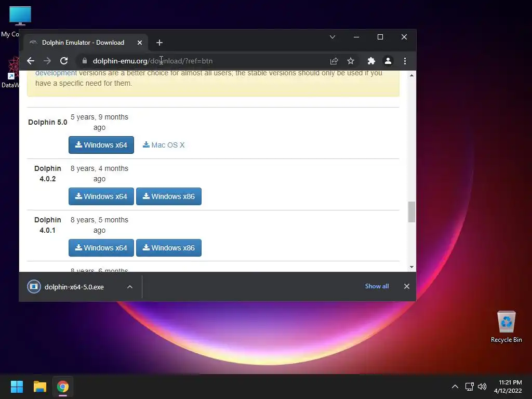
Task: Maximize the Chrome window
Action: [380, 37]
